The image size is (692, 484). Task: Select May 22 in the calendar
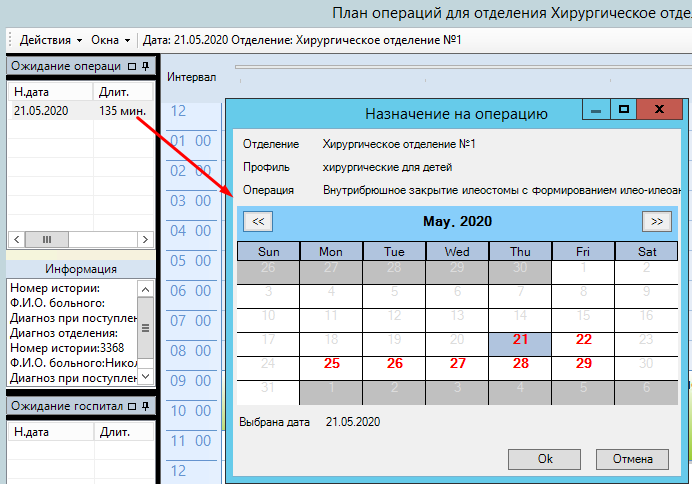pyautogui.click(x=583, y=344)
